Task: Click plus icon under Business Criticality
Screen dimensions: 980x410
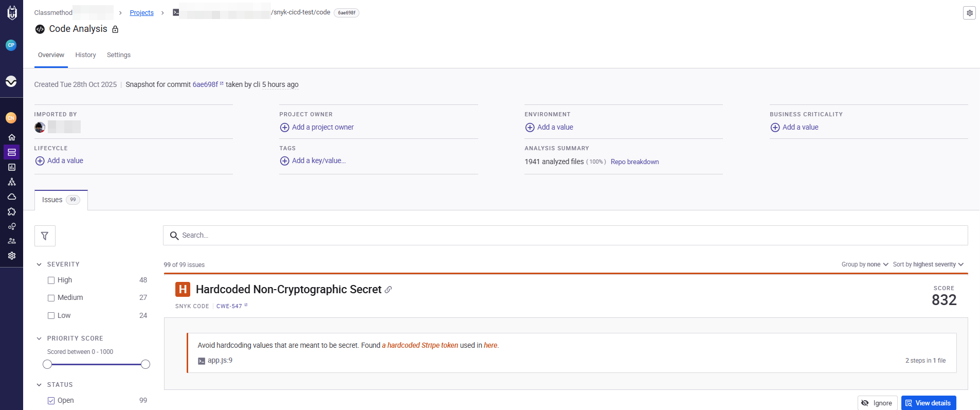Action: pyautogui.click(x=775, y=128)
